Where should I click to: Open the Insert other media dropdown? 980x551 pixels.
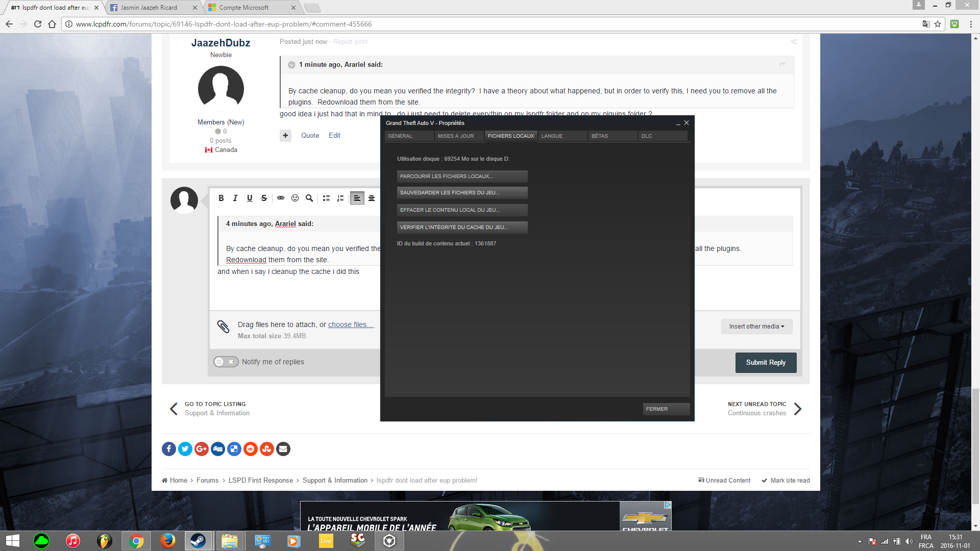[x=756, y=327]
